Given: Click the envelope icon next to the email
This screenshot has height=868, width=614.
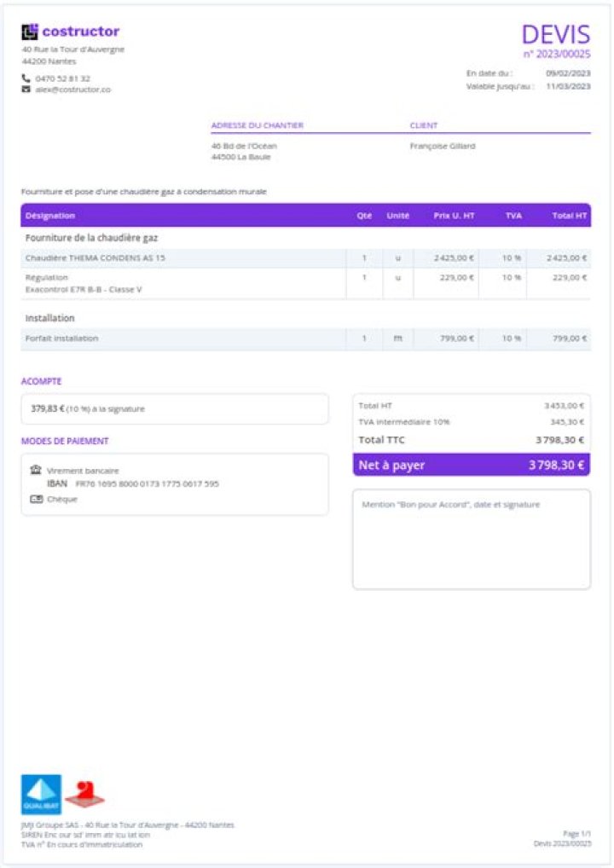Looking at the screenshot, I should [x=26, y=89].
